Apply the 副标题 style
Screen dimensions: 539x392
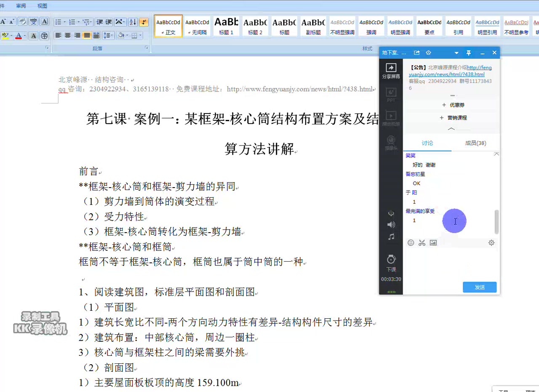tap(313, 26)
